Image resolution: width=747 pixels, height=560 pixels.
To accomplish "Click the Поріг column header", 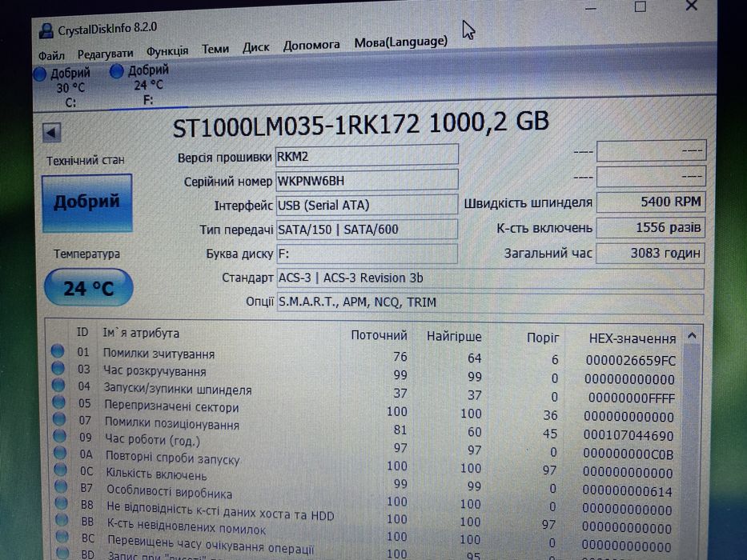I will 543,338.
